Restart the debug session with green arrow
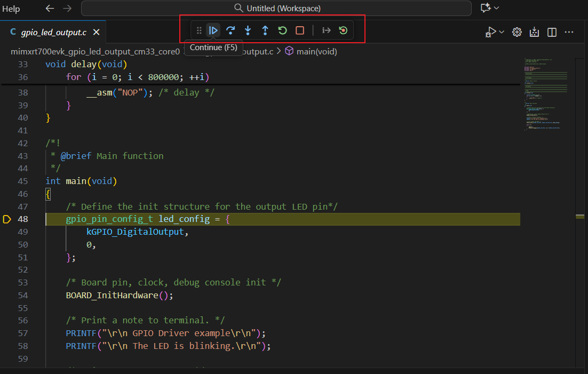 pyautogui.click(x=283, y=30)
